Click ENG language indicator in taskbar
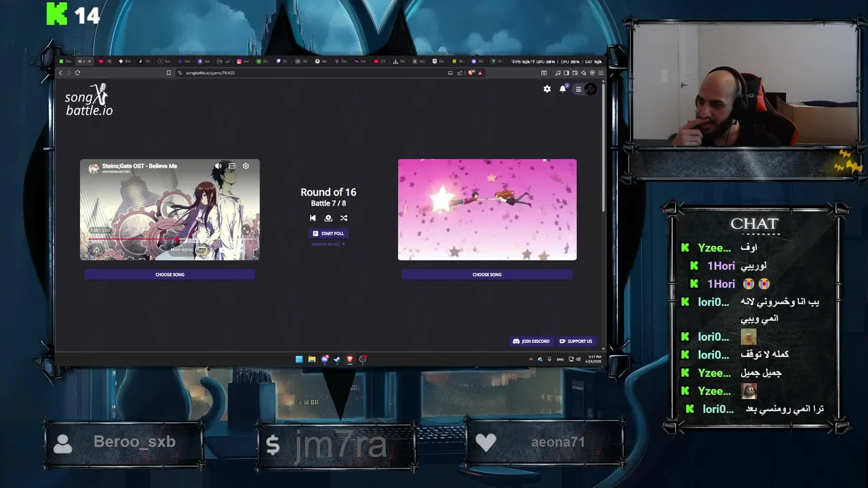This screenshot has height=488, width=868. [x=560, y=359]
